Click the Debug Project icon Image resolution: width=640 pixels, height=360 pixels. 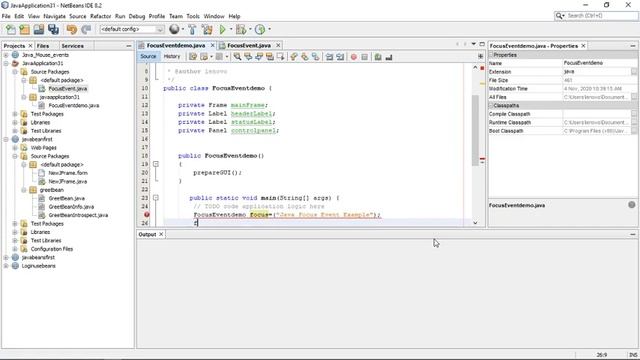[241, 29]
